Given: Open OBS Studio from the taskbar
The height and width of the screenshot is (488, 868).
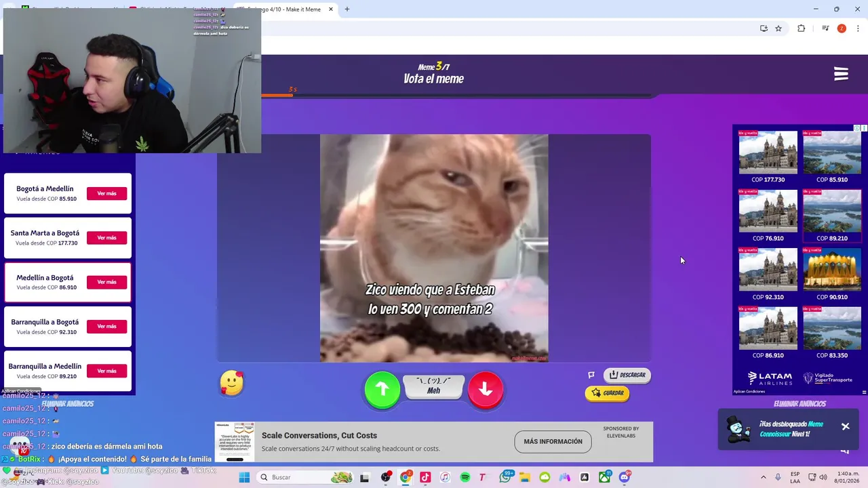Looking at the screenshot, I should point(386,477).
